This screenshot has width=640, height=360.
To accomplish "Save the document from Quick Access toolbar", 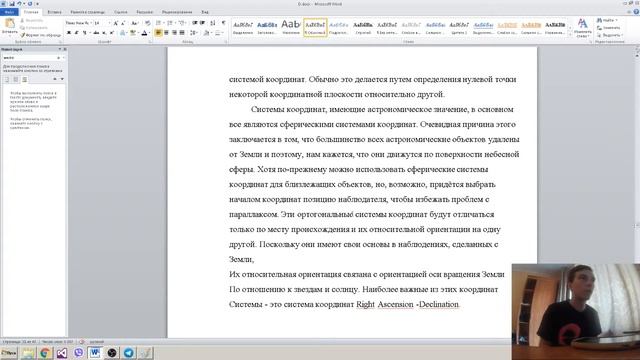I will point(12,4).
